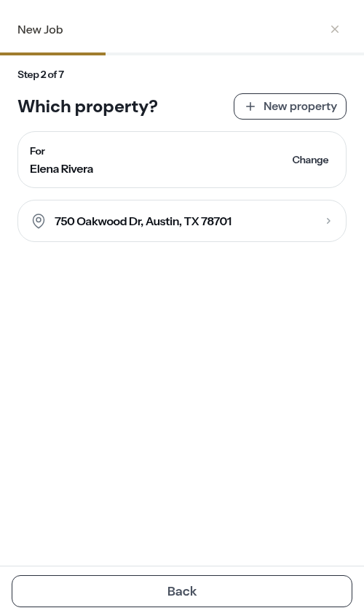The image size is (364, 616).
Task: Click the Which property? heading
Action: point(87,106)
